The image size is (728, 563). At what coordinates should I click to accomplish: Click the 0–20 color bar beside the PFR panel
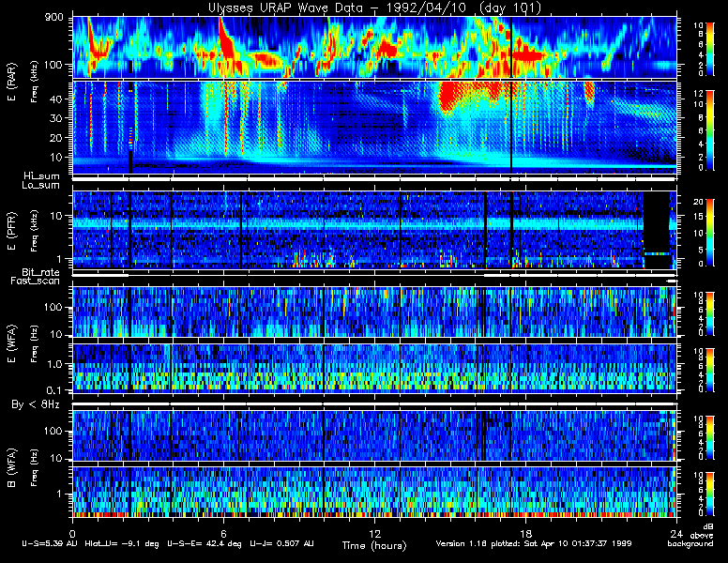[709, 233]
